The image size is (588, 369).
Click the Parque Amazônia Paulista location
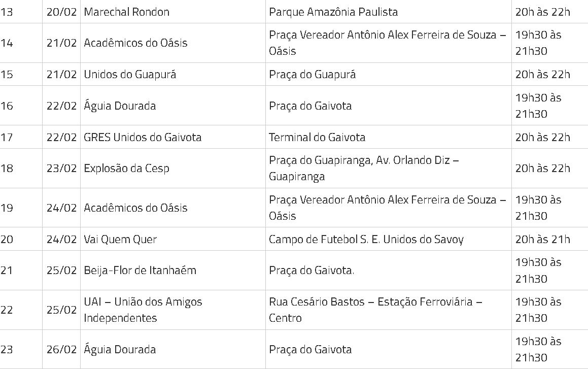click(333, 12)
